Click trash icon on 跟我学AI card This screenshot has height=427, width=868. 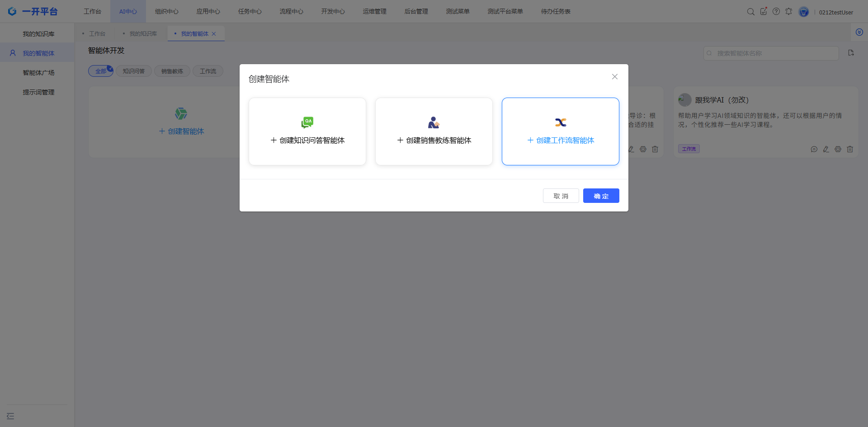[849, 149]
